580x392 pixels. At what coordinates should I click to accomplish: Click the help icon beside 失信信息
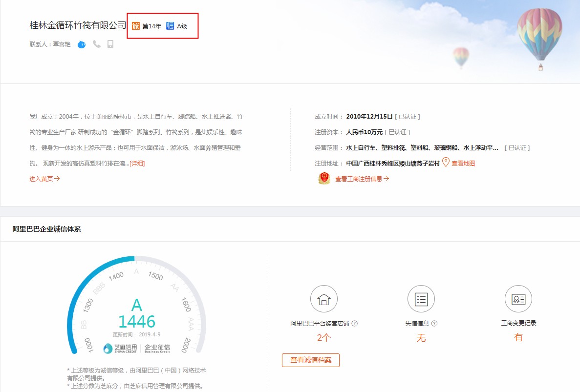pos(434,324)
